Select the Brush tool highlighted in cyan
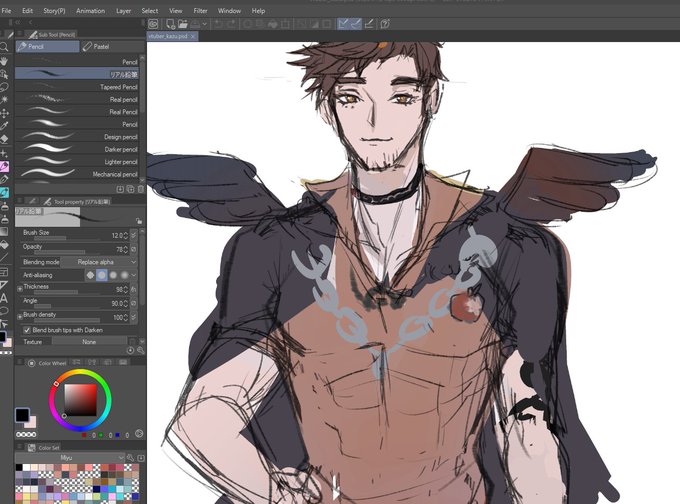680x504 pixels. tap(4, 192)
